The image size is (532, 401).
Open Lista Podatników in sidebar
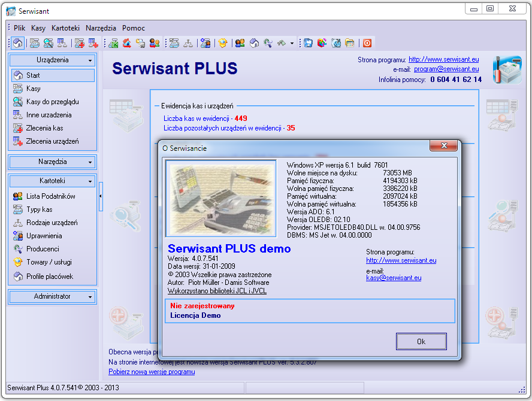coord(53,196)
